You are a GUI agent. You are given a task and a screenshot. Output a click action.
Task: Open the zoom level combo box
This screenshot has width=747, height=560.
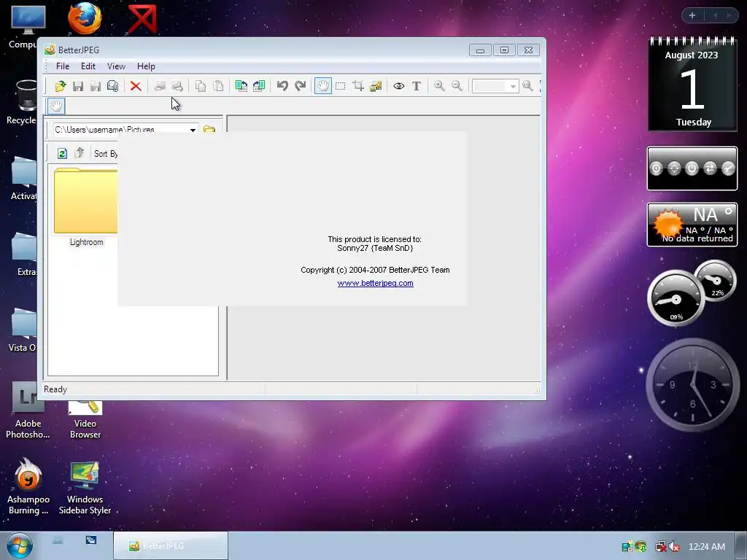point(495,86)
